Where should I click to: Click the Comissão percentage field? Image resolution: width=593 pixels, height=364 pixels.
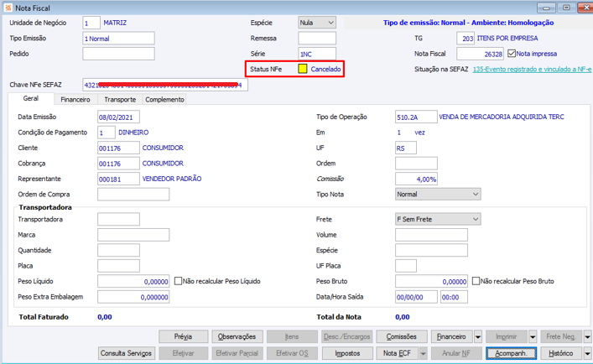coord(416,179)
